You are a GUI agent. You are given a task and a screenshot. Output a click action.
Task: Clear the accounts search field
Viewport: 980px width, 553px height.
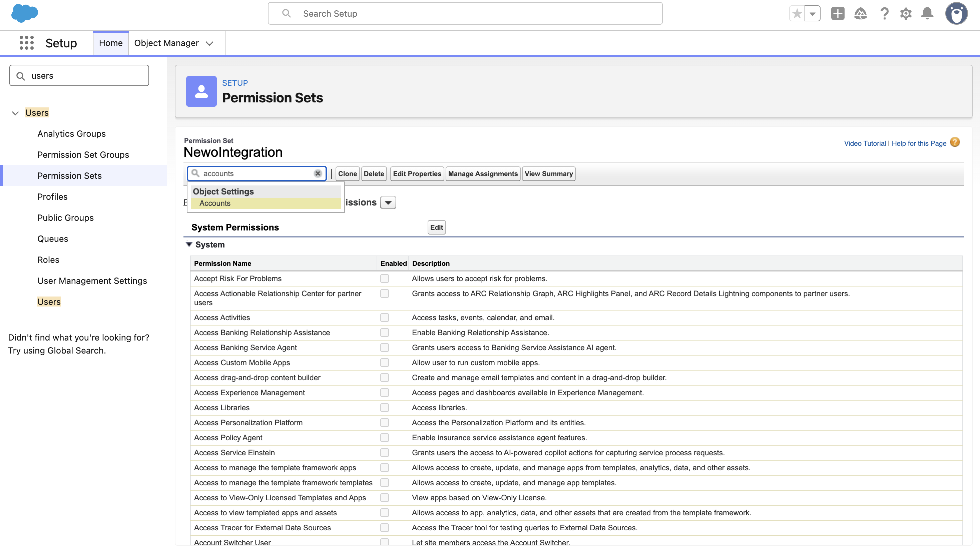318,173
